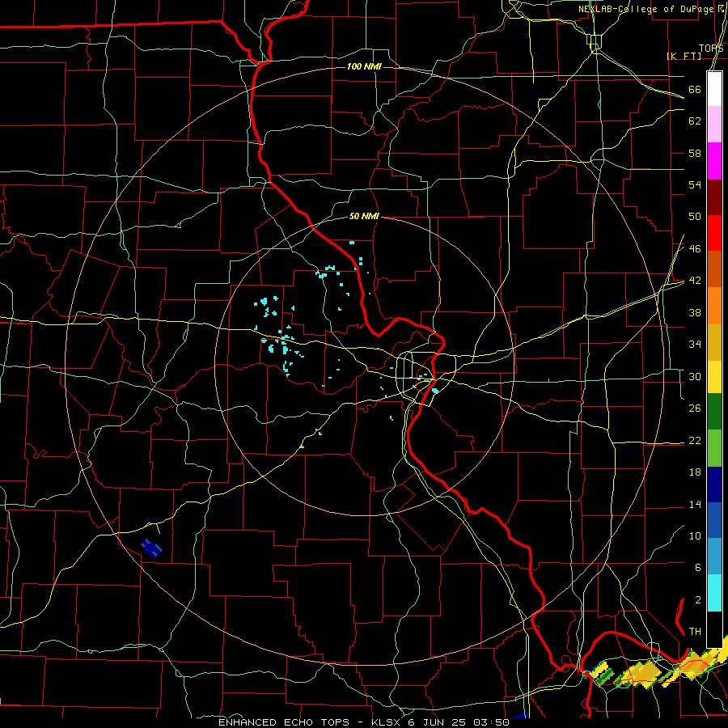Click the legend value 2
Viewport: 728px width, 728px height.
coord(697,600)
